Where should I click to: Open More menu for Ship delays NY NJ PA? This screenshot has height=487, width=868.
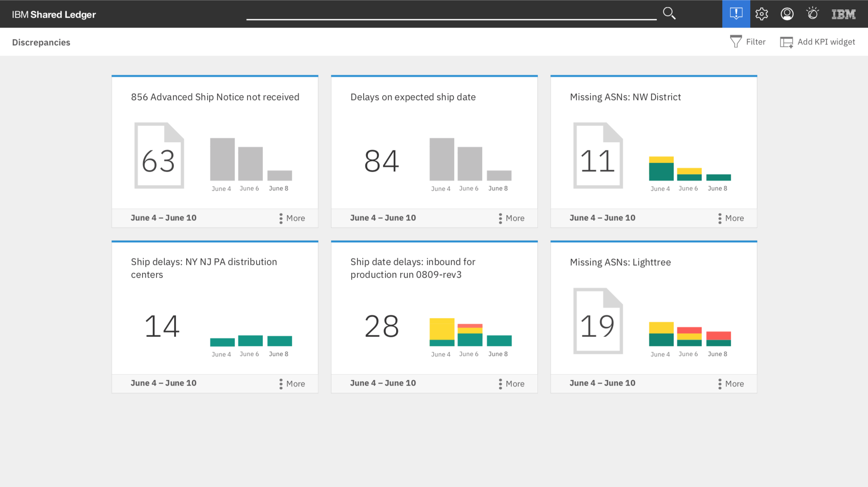pyautogui.click(x=292, y=384)
